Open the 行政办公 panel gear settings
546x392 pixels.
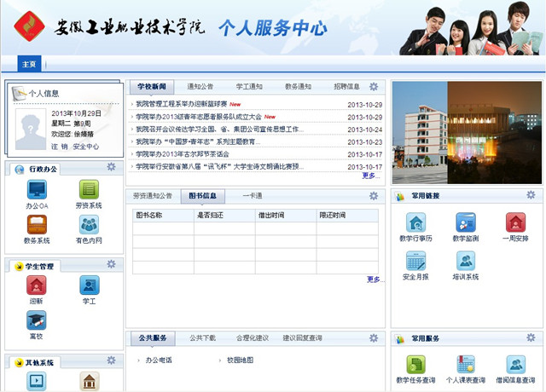pos(111,167)
